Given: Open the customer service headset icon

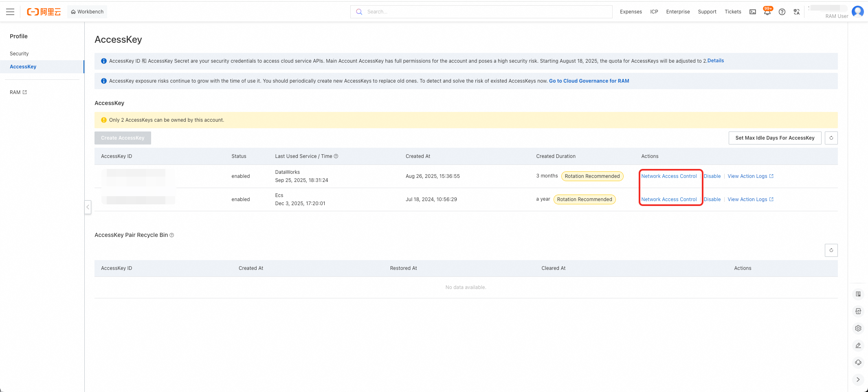Looking at the screenshot, I should tap(858, 362).
